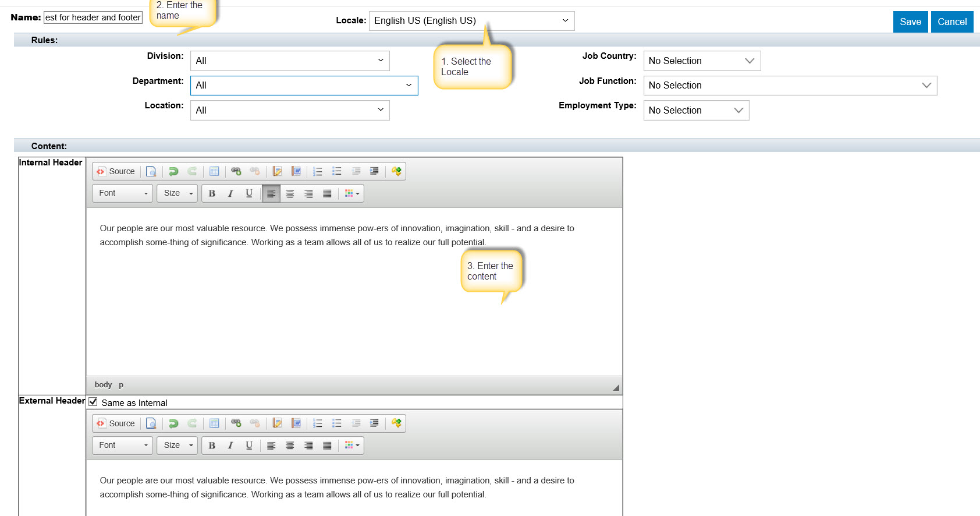Uncheck the Same as Internal checkbox
Image resolution: width=980 pixels, height=516 pixels.
click(93, 402)
